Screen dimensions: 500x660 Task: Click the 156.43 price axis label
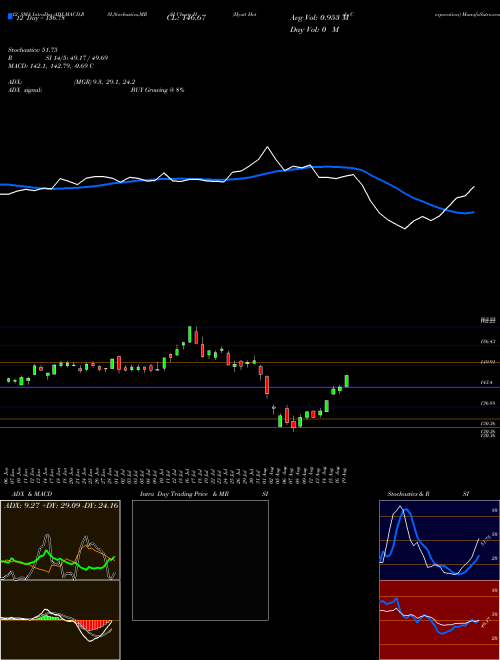488,341
